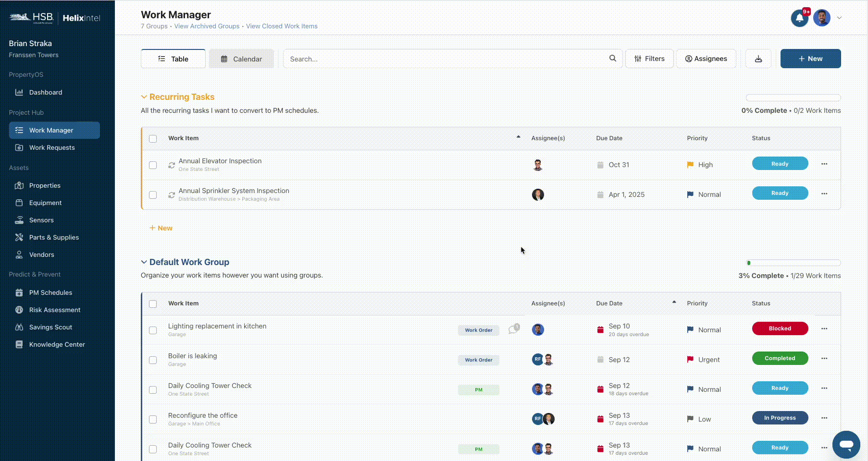Image resolution: width=868 pixels, height=461 pixels.
Task: Open more options for Reconfigure the office
Action: (824, 418)
